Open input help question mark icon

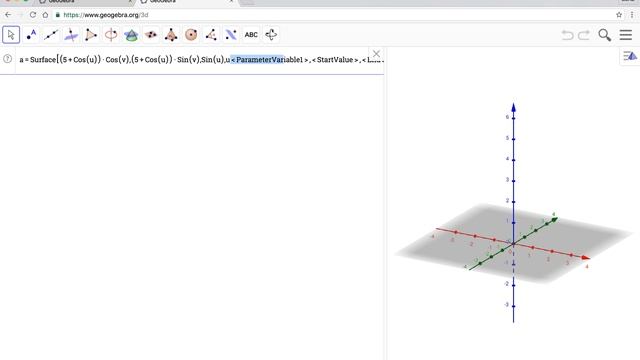7,59
